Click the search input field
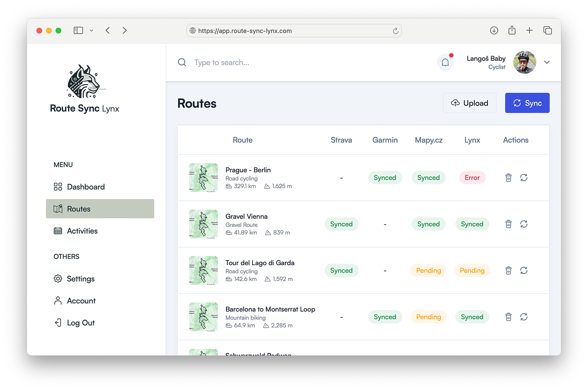The height and width of the screenshot is (391, 588). pos(274,62)
